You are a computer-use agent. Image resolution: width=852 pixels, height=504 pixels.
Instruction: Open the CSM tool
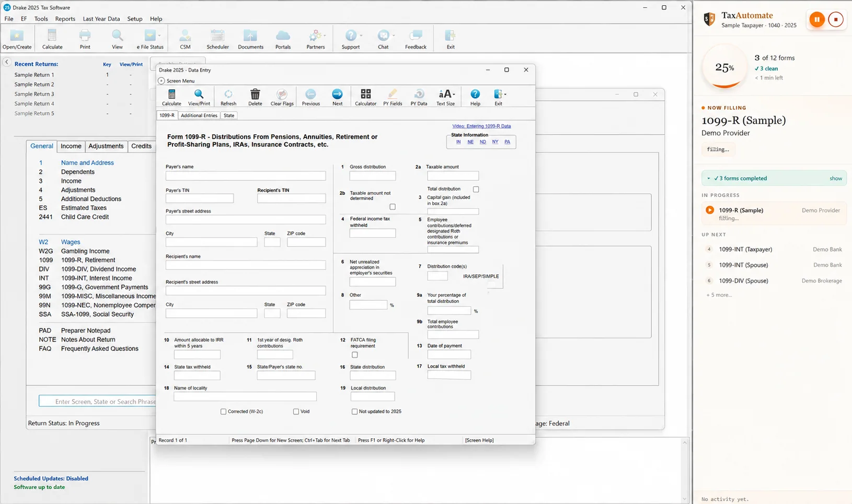[185, 39]
